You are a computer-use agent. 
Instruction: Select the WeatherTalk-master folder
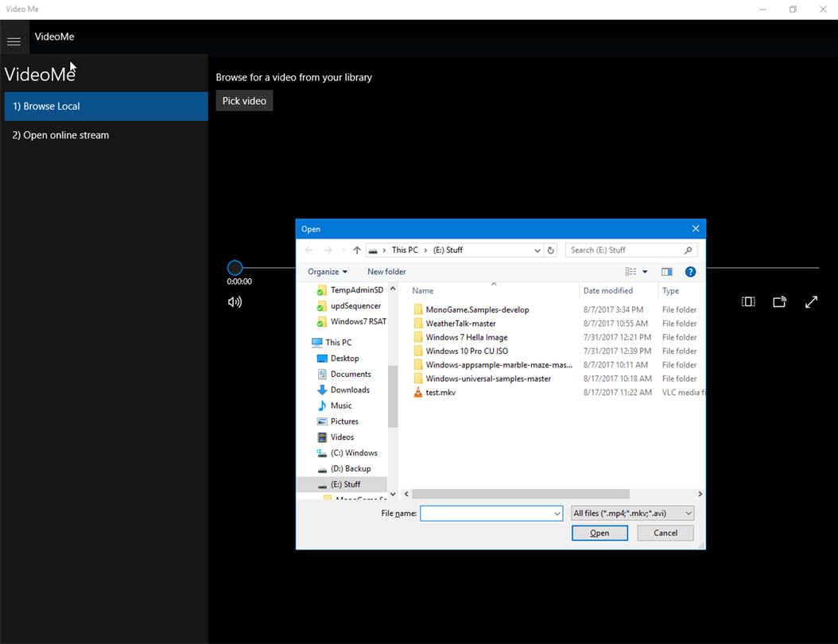click(x=460, y=324)
